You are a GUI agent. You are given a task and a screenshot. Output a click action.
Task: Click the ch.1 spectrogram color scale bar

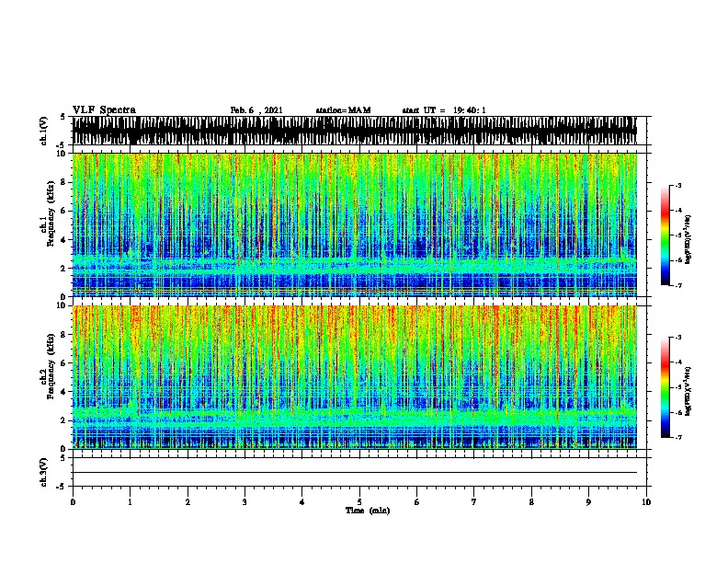pos(665,236)
